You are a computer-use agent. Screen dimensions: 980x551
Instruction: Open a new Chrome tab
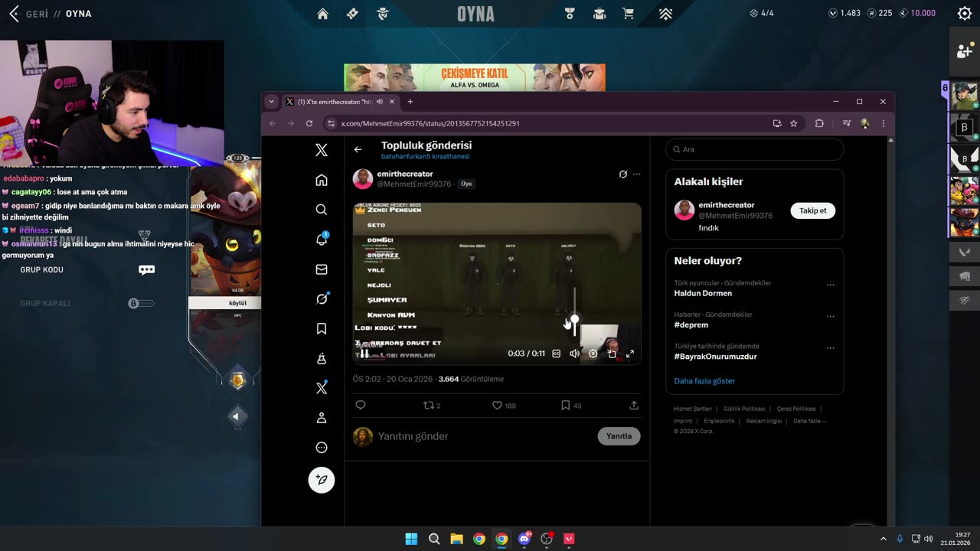[x=410, y=101]
